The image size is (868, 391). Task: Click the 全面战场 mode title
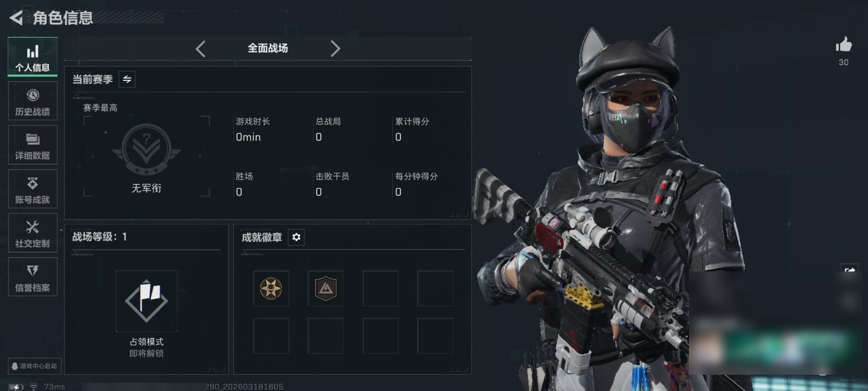click(267, 48)
